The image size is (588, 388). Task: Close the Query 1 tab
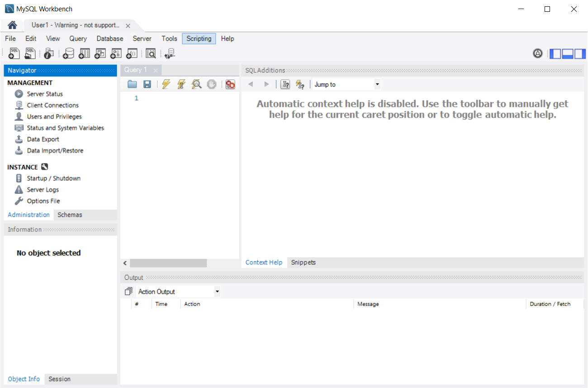pyautogui.click(x=156, y=70)
